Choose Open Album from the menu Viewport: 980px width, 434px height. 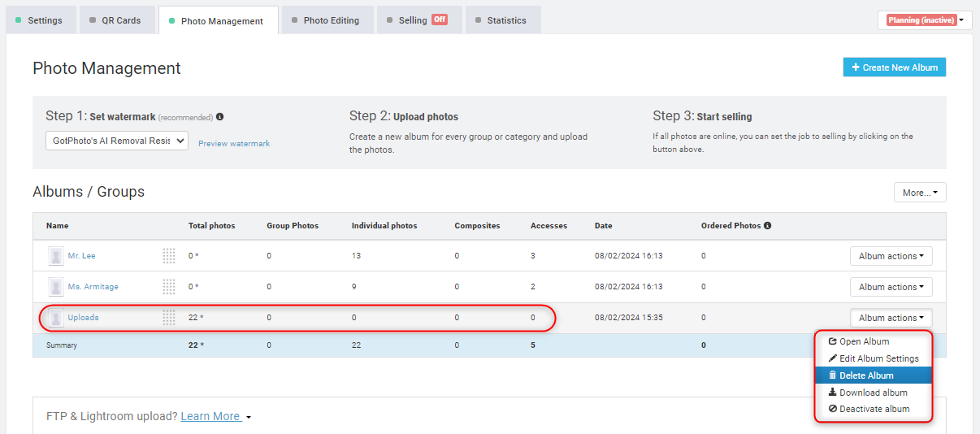coord(874,341)
